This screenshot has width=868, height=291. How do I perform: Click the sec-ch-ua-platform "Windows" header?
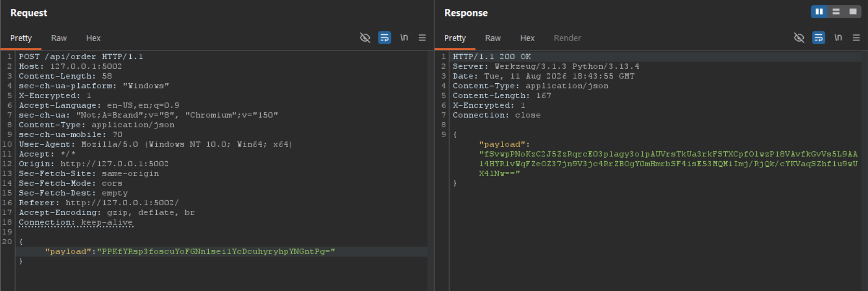pyautogui.click(x=94, y=86)
